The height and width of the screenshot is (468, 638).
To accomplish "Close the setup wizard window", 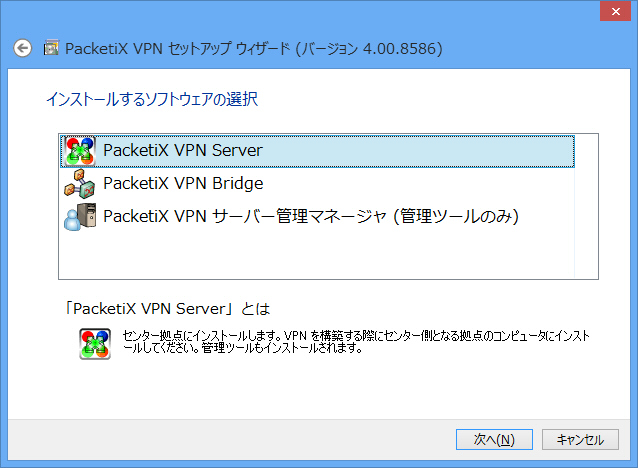I will 616,11.
